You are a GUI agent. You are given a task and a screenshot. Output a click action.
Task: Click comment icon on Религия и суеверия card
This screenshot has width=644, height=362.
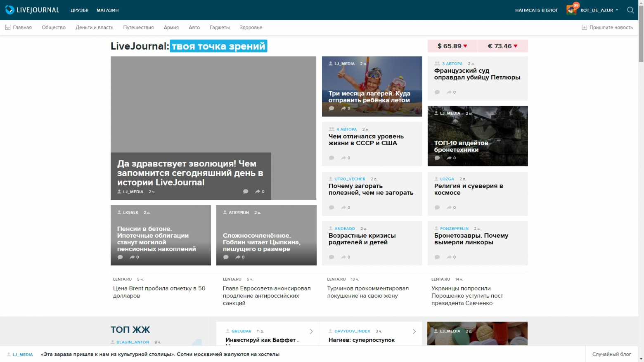point(437,208)
